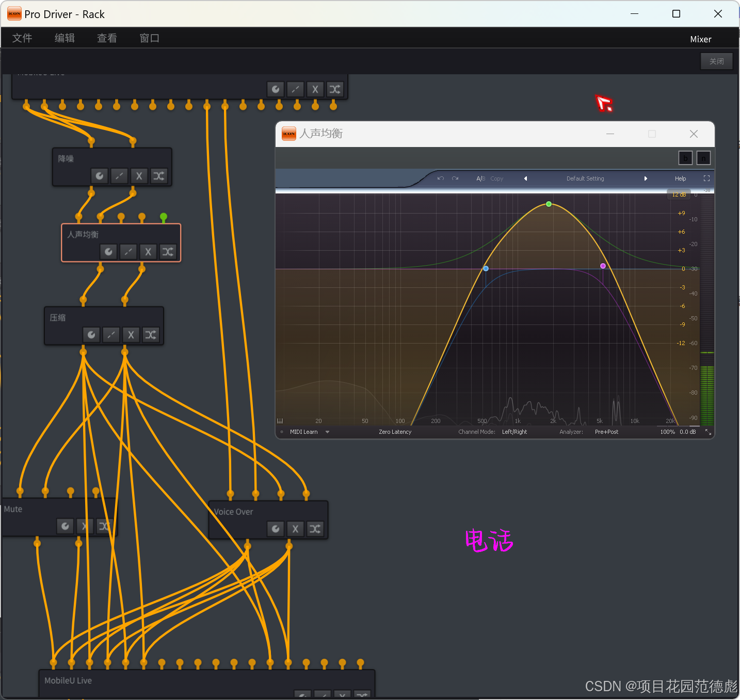Viewport: 740px width, 700px height.
Task: Open the 窗口 menu
Action: pos(149,38)
